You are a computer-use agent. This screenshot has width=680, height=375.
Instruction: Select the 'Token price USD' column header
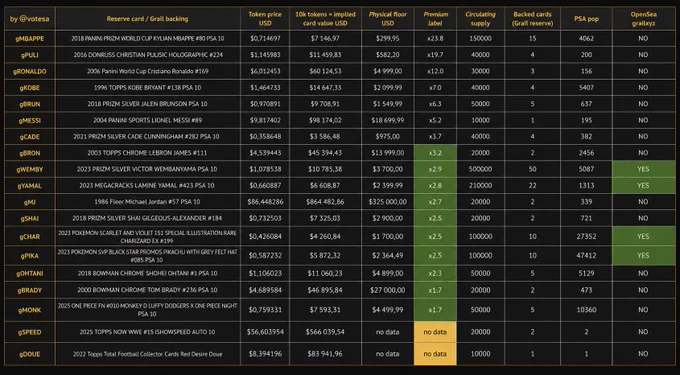point(265,19)
